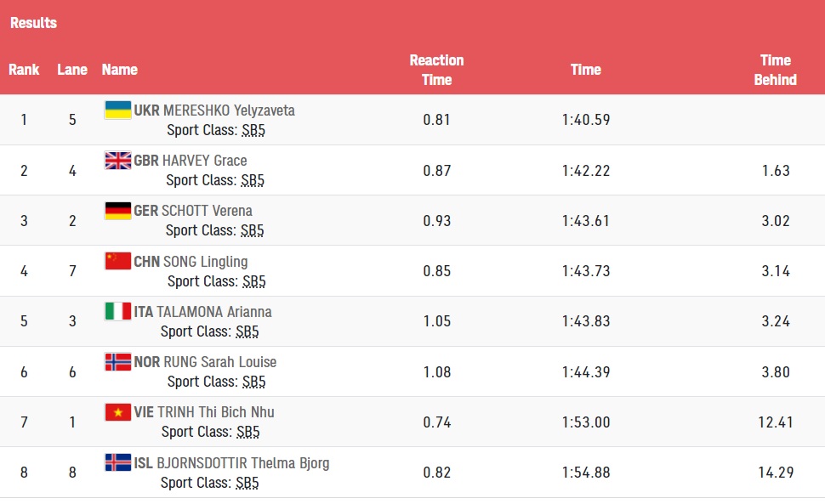The image size is (825, 504).
Task: Open HARVEY Grace athlete link
Action: coord(205,161)
